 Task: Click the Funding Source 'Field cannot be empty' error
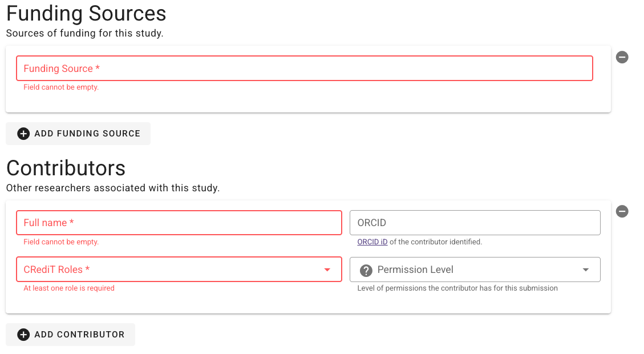61,87
